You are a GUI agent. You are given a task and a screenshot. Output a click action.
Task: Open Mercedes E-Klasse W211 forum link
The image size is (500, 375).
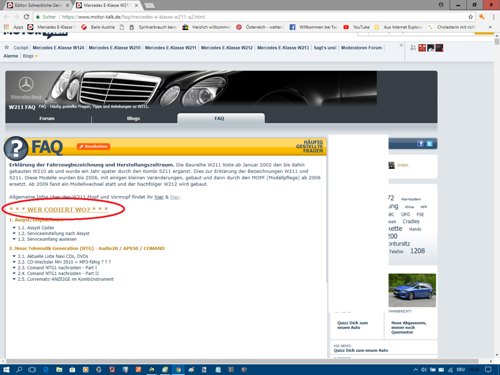(x=171, y=48)
